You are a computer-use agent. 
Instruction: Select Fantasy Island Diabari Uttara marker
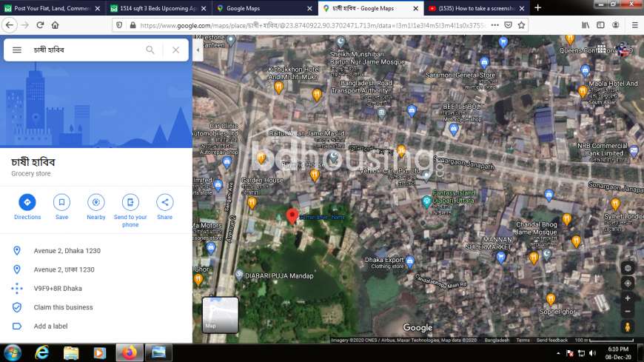(x=426, y=201)
